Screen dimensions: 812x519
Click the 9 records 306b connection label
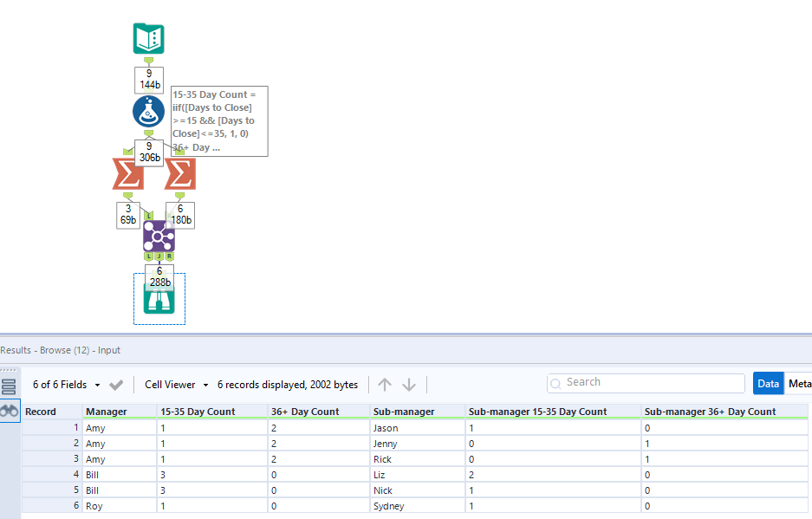pyautogui.click(x=149, y=152)
